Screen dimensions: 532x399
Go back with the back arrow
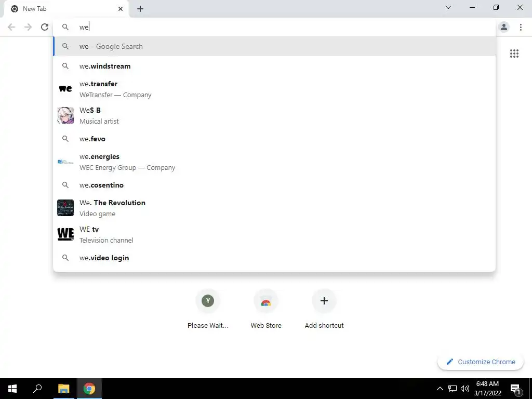(x=11, y=27)
